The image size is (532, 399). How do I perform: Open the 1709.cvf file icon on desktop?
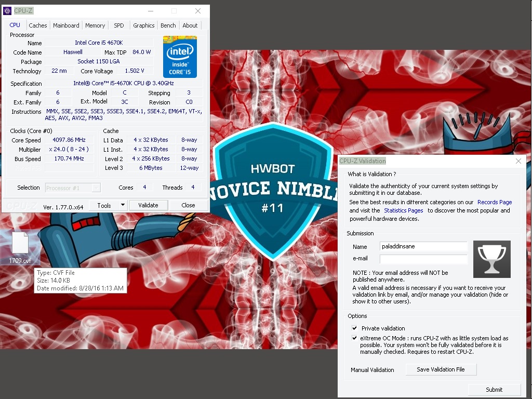click(x=20, y=247)
